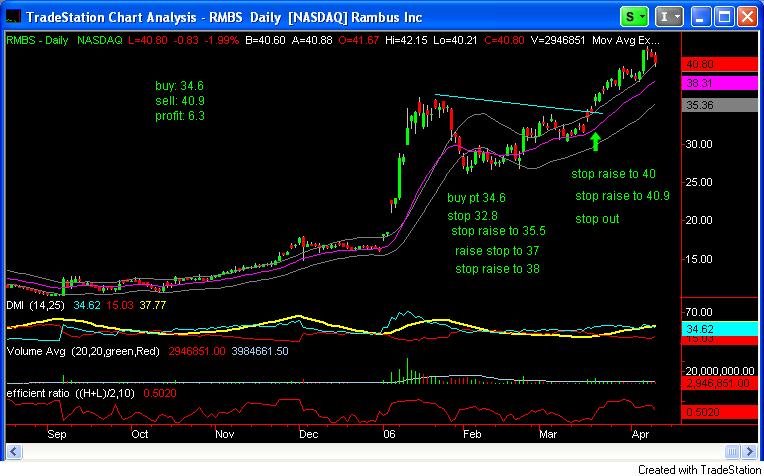Select the "buy pt 34.6" annotation
This screenshot has width=764, height=476.
click(x=477, y=198)
